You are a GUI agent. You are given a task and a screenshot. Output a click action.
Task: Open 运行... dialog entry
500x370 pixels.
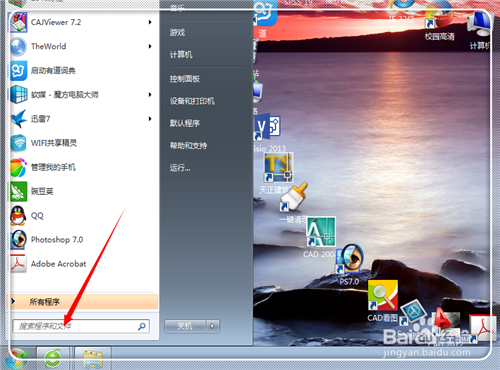point(180,168)
